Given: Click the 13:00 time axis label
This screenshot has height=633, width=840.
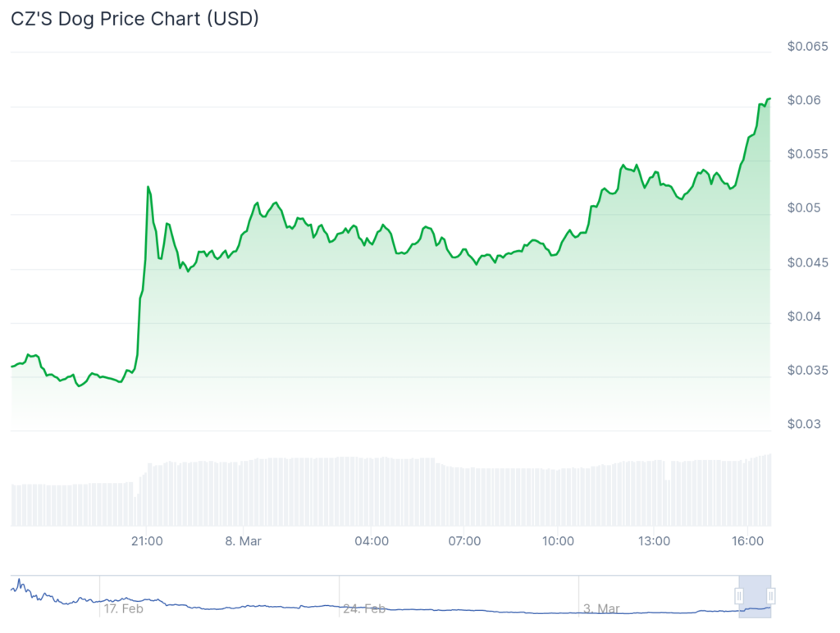Looking at the screenshot, I should (x=654, y=541).
